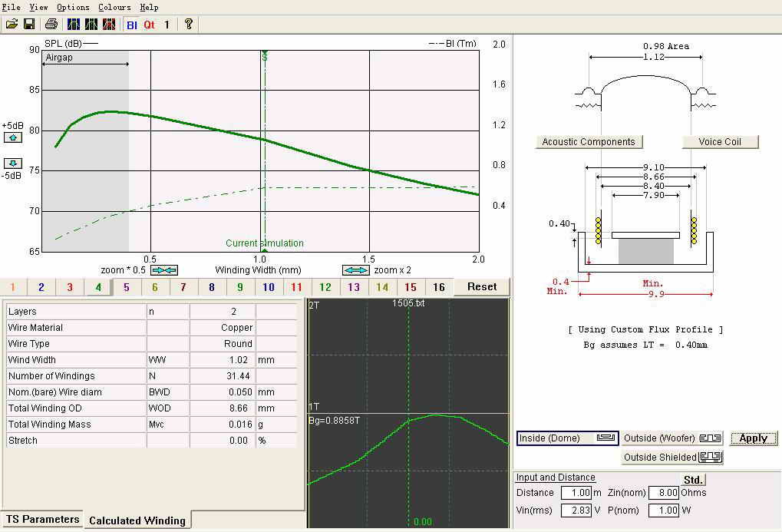Image resolution: width=782 pixels, height=532 pixels.
Task: Edit the Distance input field
Action: (576, 493)
